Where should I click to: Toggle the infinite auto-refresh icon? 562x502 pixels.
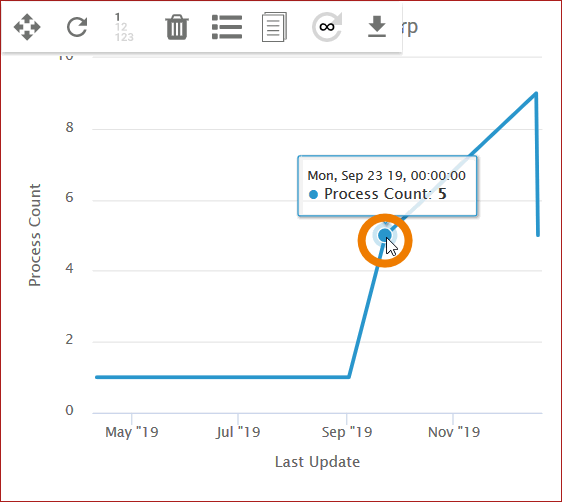(327, 27)
